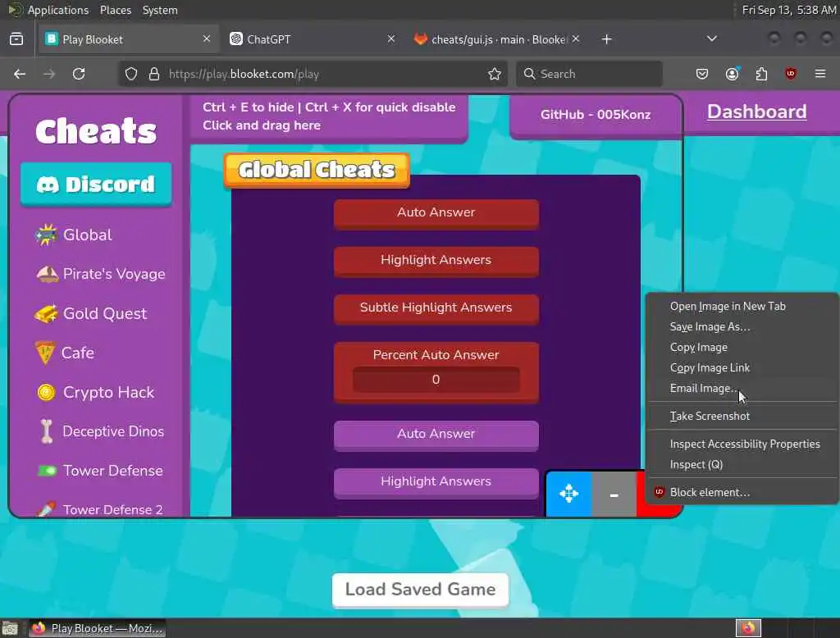Choose Open Image in New Tab
Screen dimensions: 840x638
(x=742, y=307)
